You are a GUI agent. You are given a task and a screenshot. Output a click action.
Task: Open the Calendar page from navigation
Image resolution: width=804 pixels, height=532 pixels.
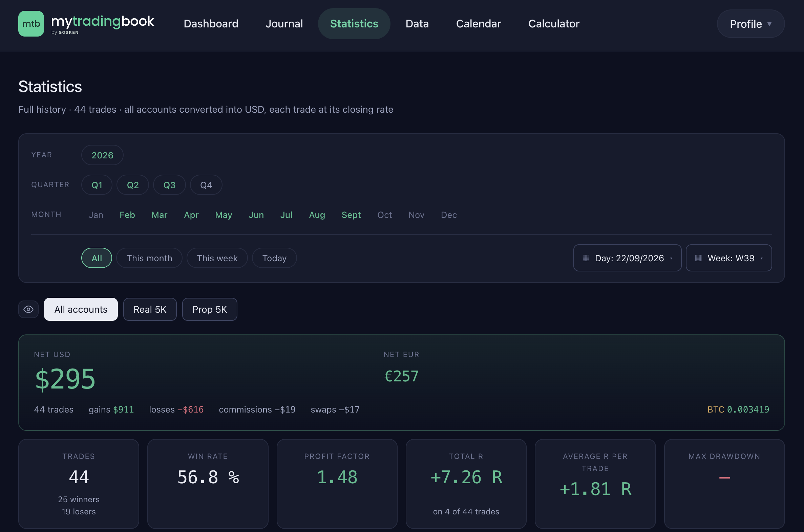pos(479,24)
